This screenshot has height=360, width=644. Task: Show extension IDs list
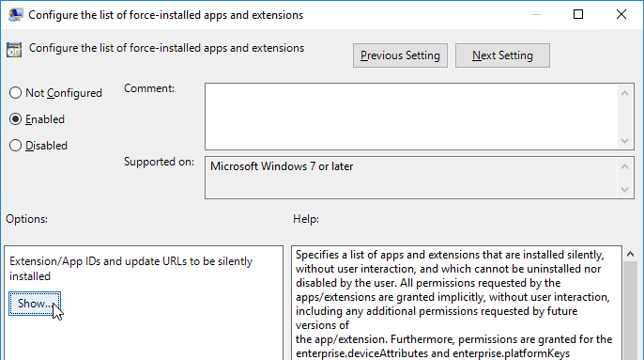point(35,304)
